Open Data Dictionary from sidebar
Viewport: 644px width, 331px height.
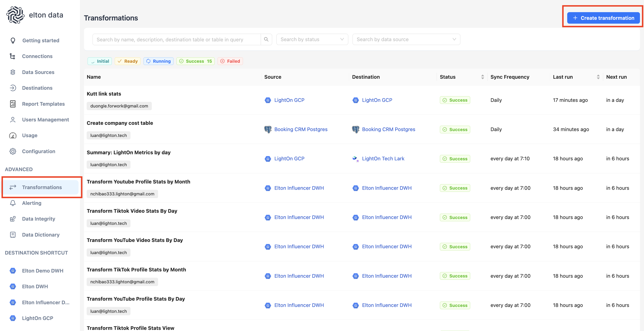[41, 235]
